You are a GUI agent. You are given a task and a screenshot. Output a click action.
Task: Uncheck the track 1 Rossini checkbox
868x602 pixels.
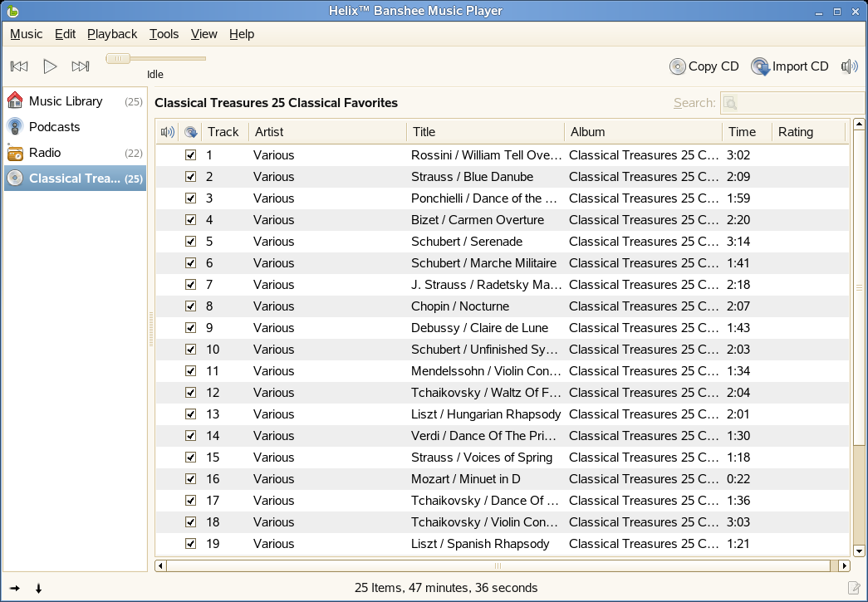point(190,155)
